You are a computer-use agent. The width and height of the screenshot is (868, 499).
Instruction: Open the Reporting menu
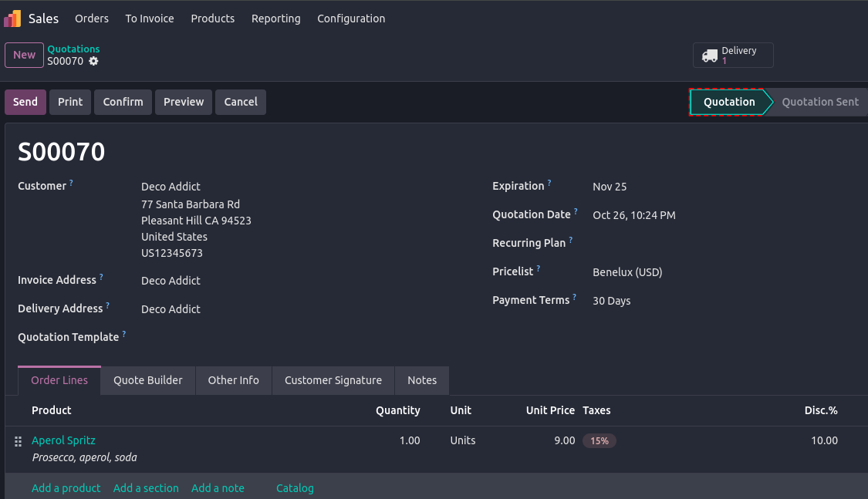pyautogui.click(x=275, y=19)
